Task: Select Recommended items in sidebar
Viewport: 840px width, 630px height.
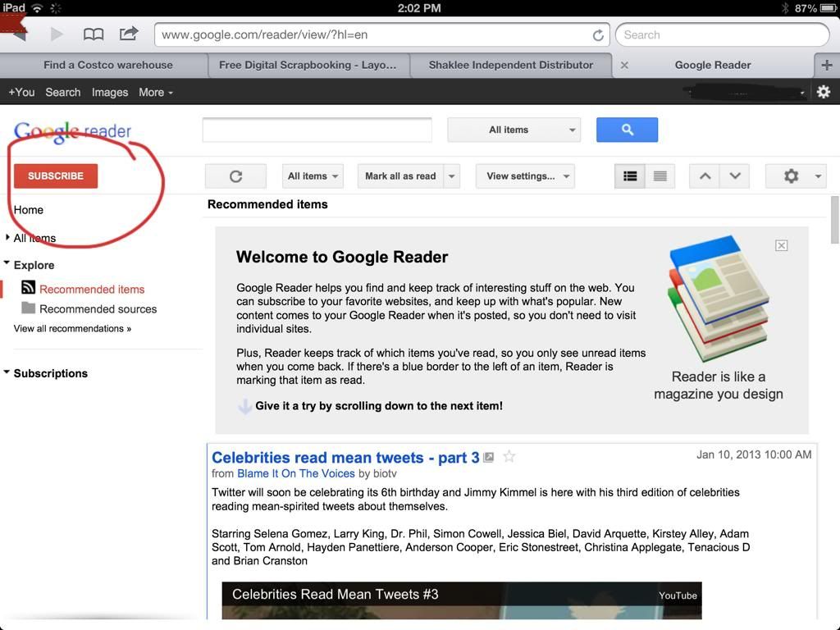Action: coord(92,290)
